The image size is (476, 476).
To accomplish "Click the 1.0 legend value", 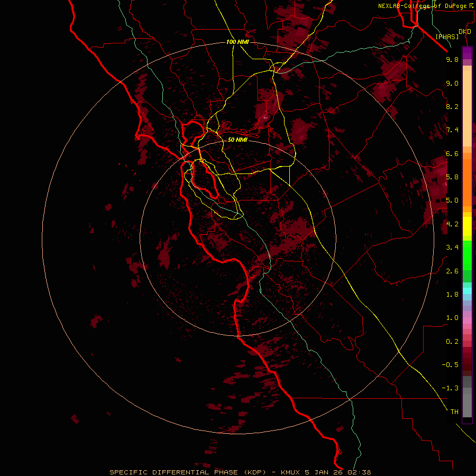I will [452, 318].
